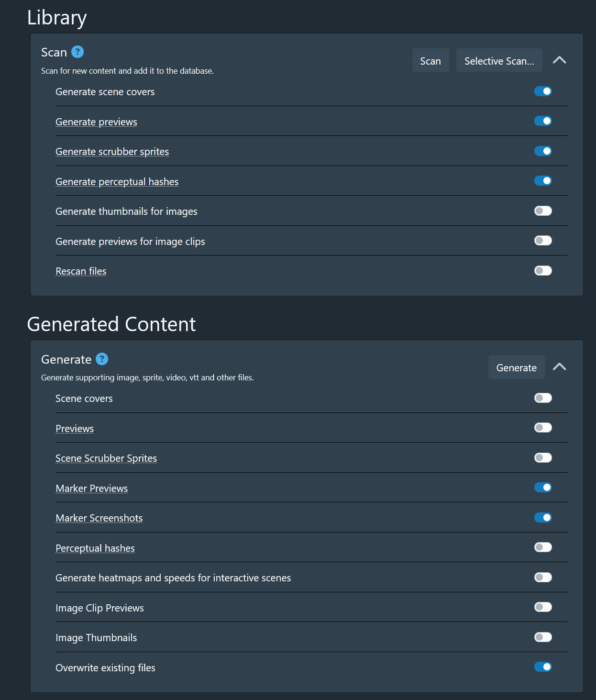Viewport: 596px width, 700px height.
Task: Click the Generate help question-mark icon
Action: tap(102, 359)
